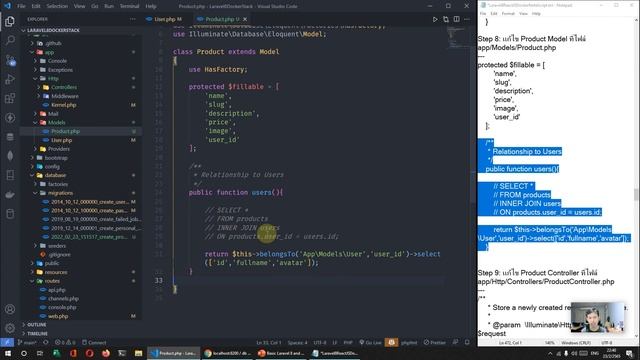Image resolution: width=640 pixels, height=360 pixels.
Task: Open the Format menu in Notepad
Action: click(508, 13)
